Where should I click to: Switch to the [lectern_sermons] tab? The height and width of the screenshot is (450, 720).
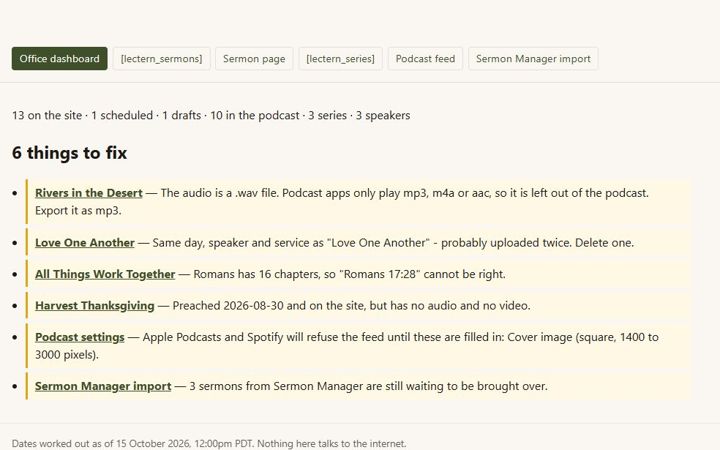click(162, 59)
